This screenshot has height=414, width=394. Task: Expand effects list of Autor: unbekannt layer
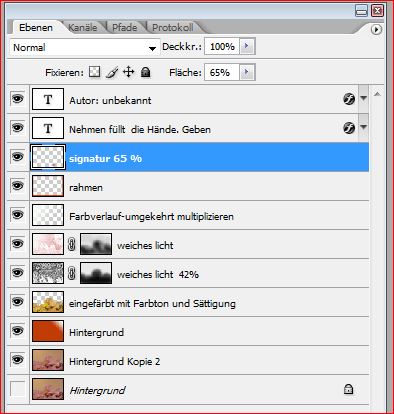click(x=363, y=98)
